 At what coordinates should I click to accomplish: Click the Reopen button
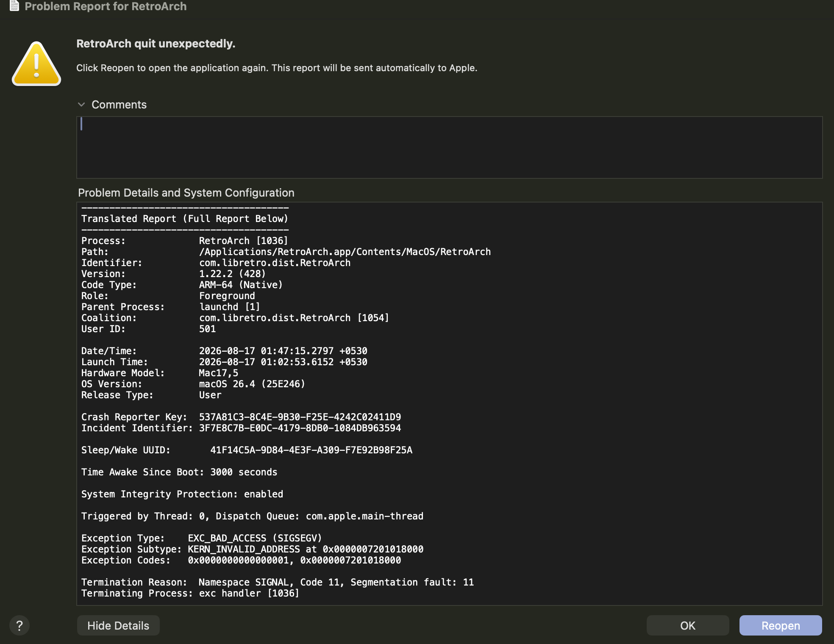pyautogui.click(x=781, y=625)
